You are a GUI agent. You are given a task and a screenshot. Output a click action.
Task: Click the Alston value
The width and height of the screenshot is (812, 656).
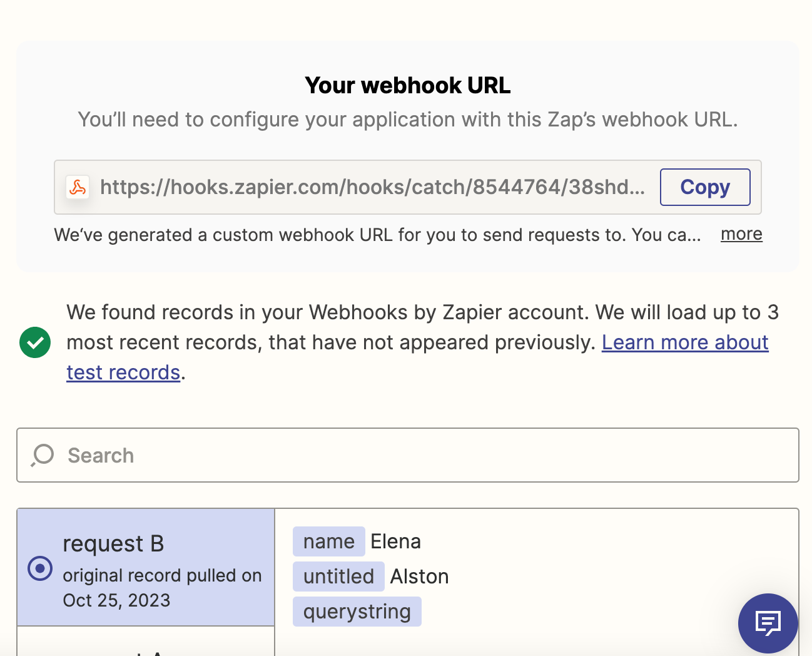[419, 577]
